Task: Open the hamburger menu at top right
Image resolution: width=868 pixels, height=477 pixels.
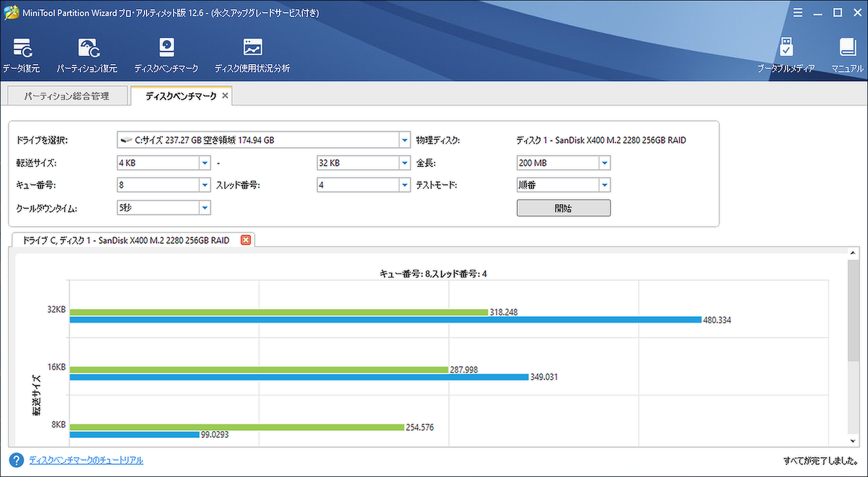Action: [798, 12]
